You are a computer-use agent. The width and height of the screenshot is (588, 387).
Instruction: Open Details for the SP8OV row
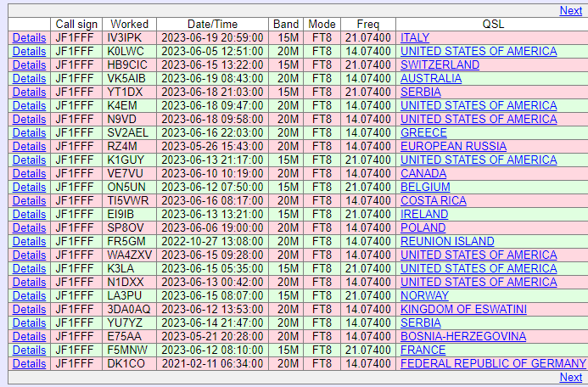(x=29, y=228)
